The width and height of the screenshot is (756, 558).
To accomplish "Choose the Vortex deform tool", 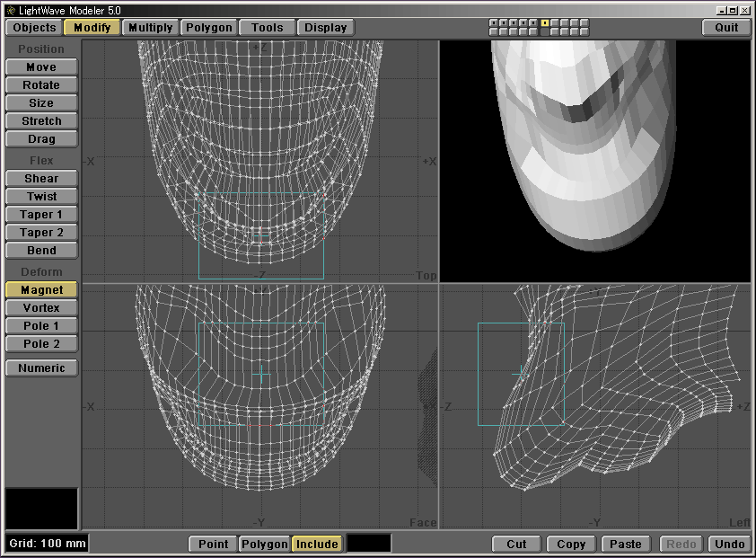I will pos(41,308).
